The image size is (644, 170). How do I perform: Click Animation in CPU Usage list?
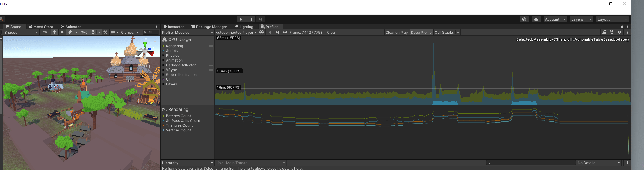tap(174, 60)
